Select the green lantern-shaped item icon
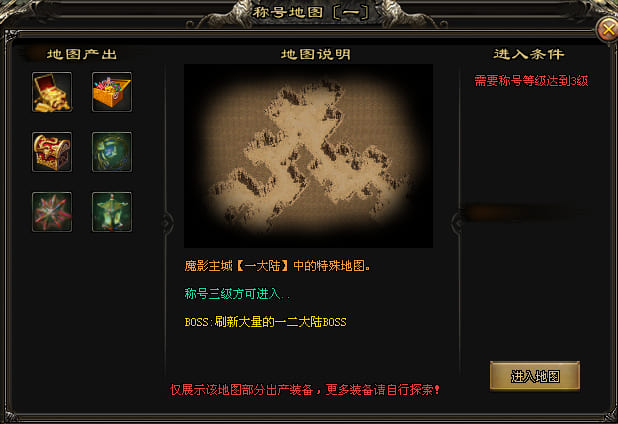The width and height of the screenshot is (618, 424). pos(112,212)
